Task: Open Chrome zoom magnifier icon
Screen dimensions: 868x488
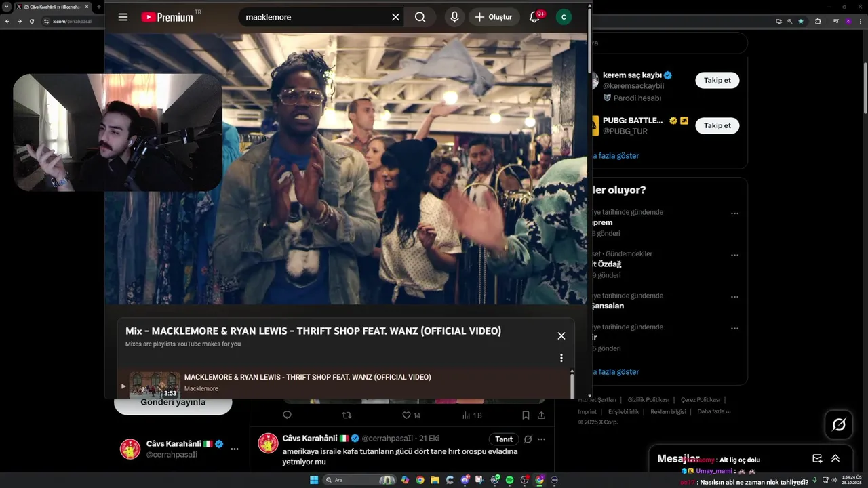Action: 790,21
